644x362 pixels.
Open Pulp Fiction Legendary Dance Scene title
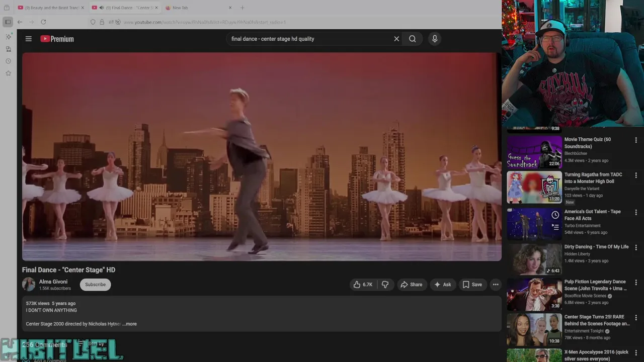point(596,285)
